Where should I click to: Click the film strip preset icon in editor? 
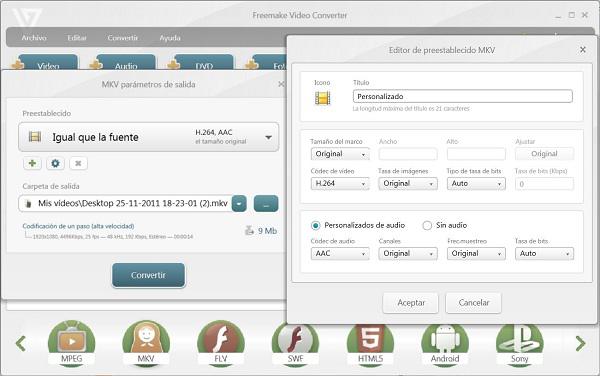tap(322, 99)
